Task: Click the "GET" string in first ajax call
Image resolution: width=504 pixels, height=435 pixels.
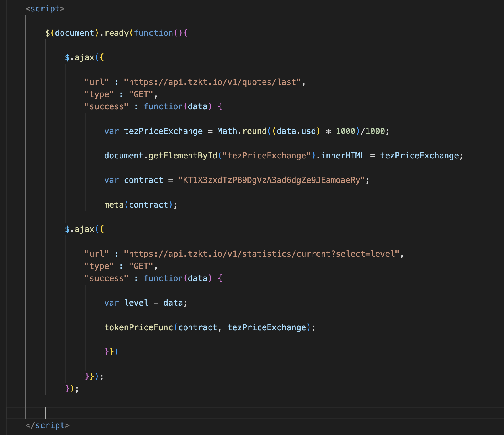Action: pyautogui.click(x=141, y=94)
